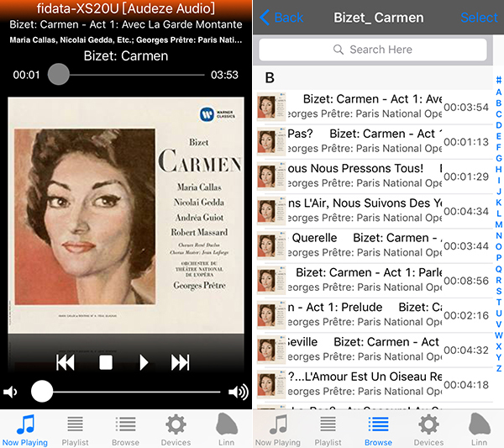This screenshot has width=504, height=448.
Task: Open Playlist tab in right screen
Action: (328, 430)
